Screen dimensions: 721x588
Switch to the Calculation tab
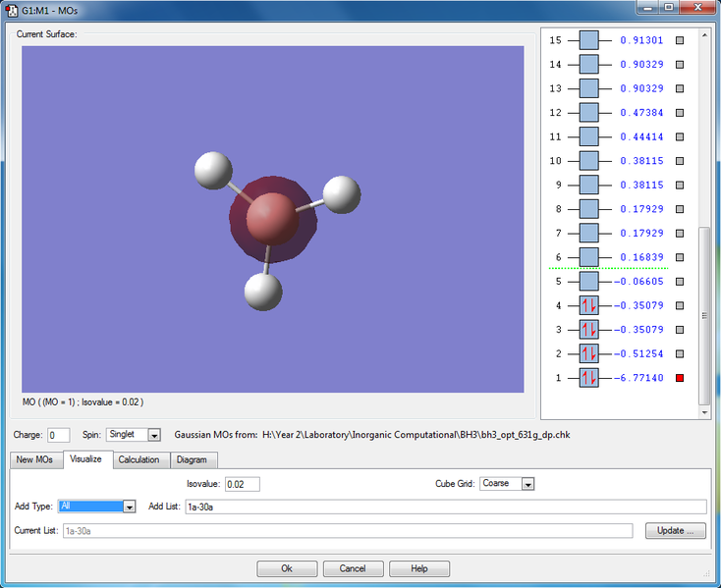pos(139,459)
